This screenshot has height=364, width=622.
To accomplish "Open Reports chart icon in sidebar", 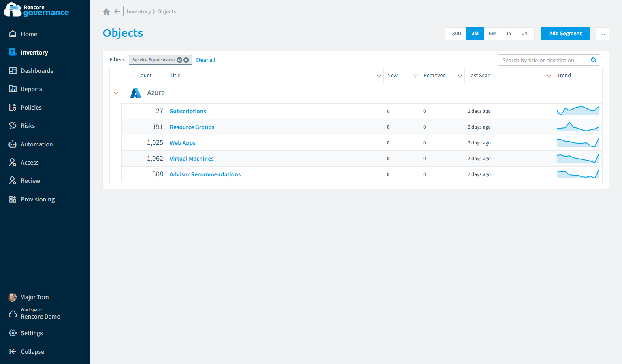I will pyautogui.click(x=13, y=89).
